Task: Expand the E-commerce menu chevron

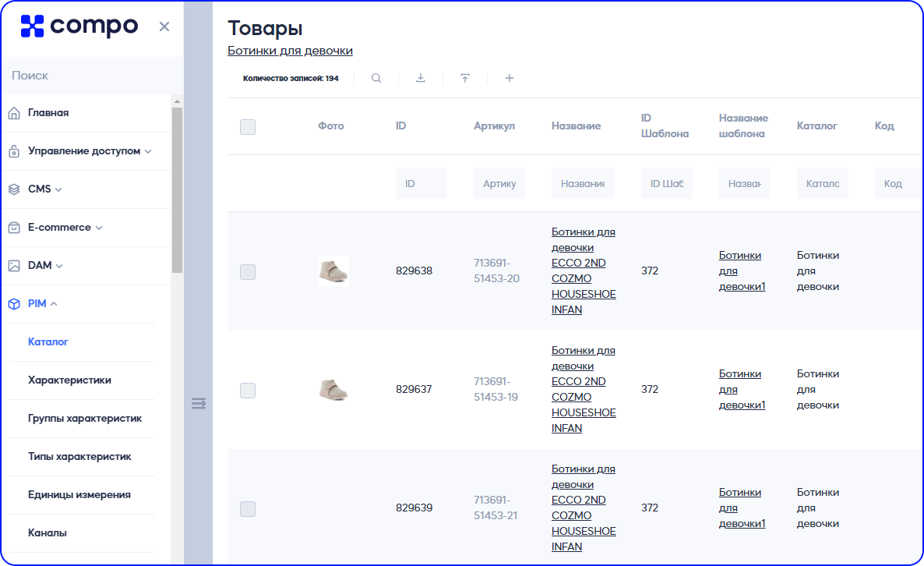Action: (99, 228)
